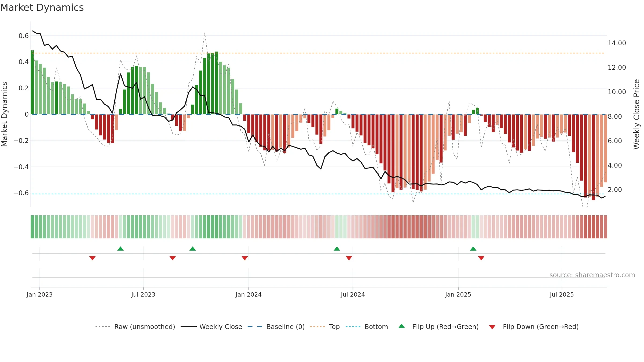This screenshot has height=362, width=644.
Task: Click the Jan 2023 x-axis label
Action: 40,294
